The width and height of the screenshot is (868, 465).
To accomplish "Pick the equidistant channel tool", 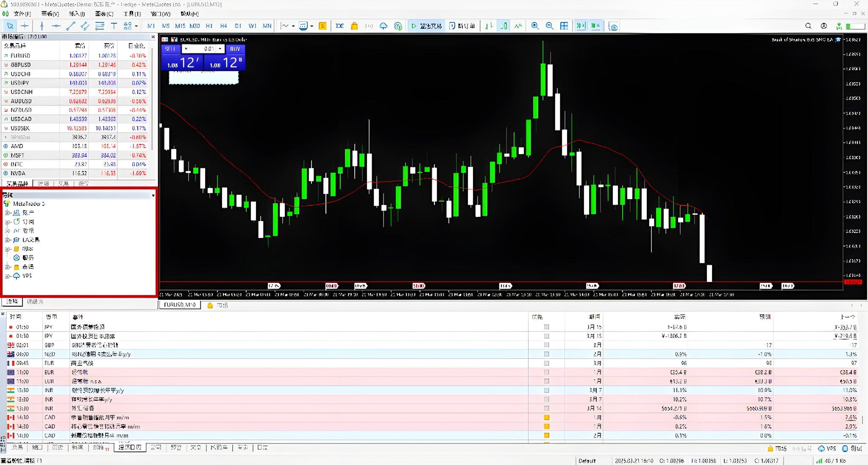I will point(85,26).
